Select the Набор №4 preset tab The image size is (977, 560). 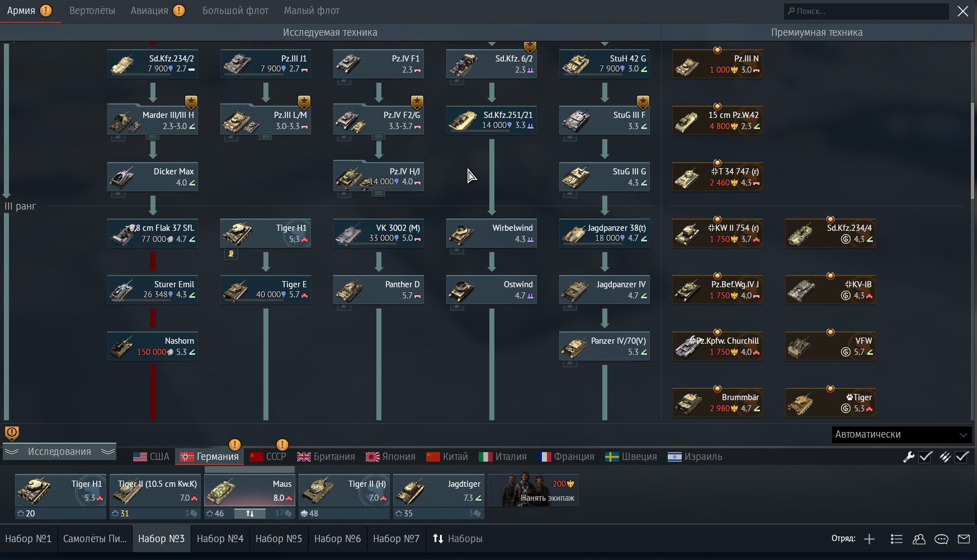point(220,539)
